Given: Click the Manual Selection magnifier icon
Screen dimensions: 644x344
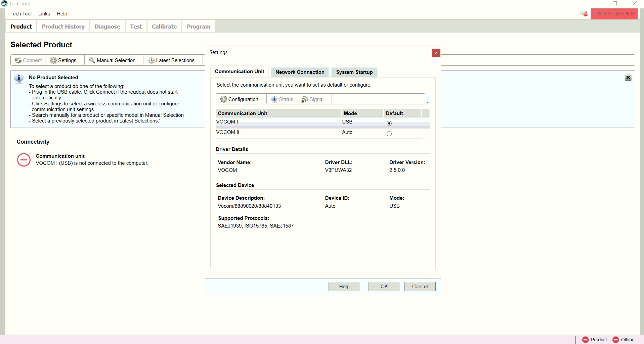Looking at the screenshot, I should pos(92,60).
